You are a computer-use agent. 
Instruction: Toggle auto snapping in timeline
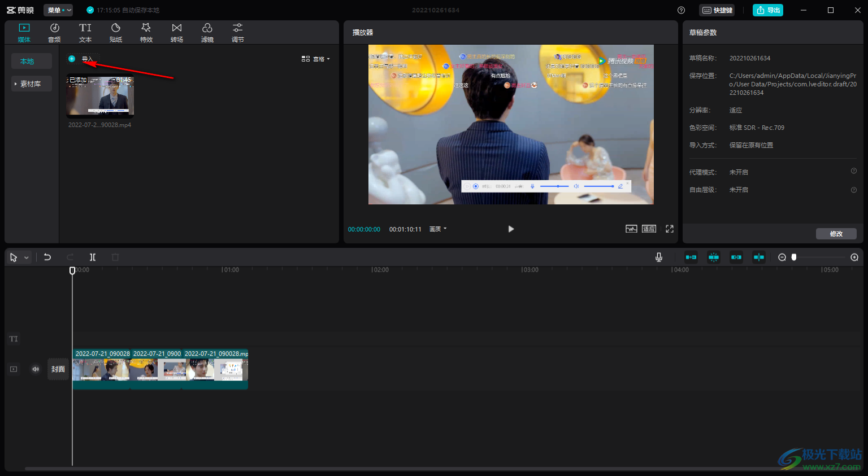click(714, 257)
